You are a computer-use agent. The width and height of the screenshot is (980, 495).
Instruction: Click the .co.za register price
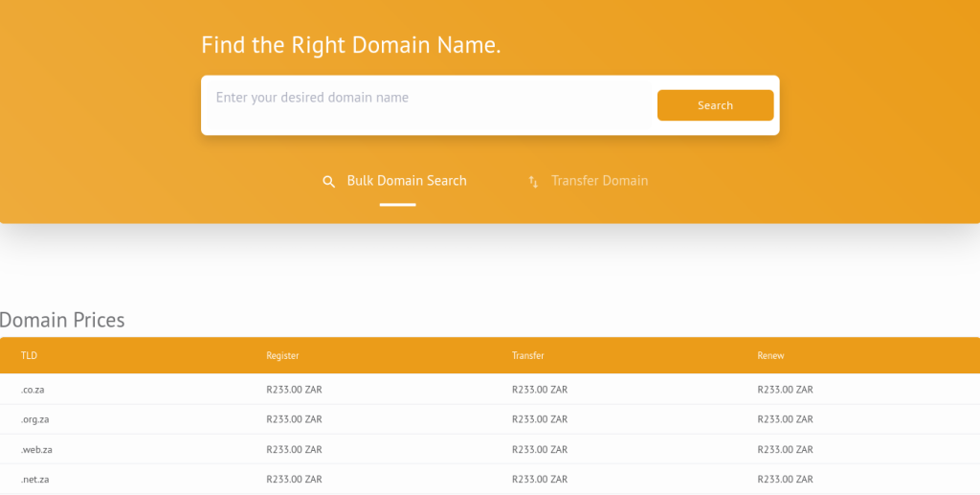[294, 390]
